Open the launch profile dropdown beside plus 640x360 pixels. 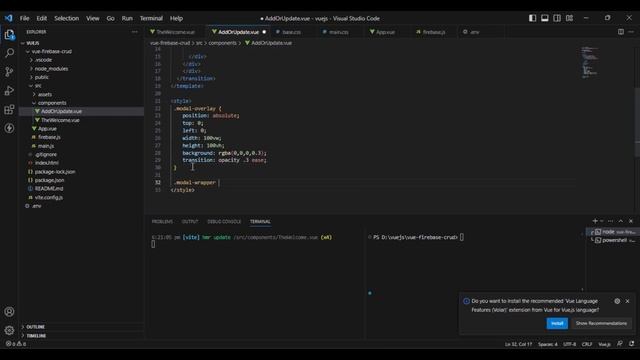[x=602, y=221]
